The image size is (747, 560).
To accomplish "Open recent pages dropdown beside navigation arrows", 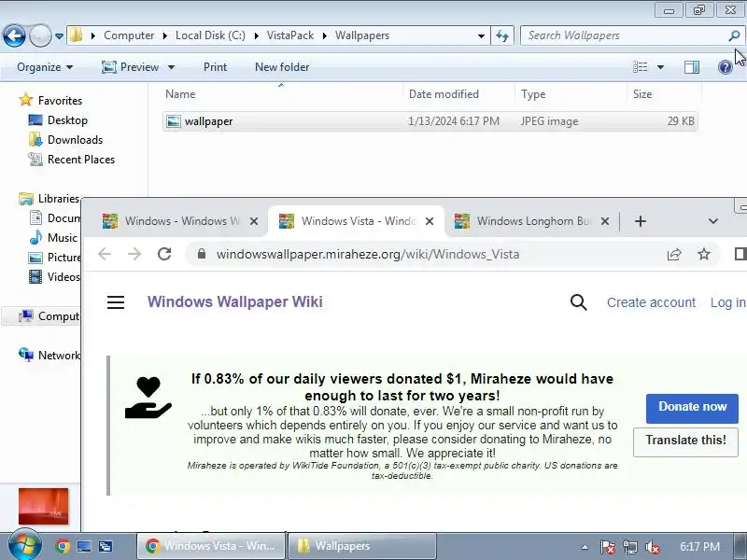I will (x=59, y=35).
